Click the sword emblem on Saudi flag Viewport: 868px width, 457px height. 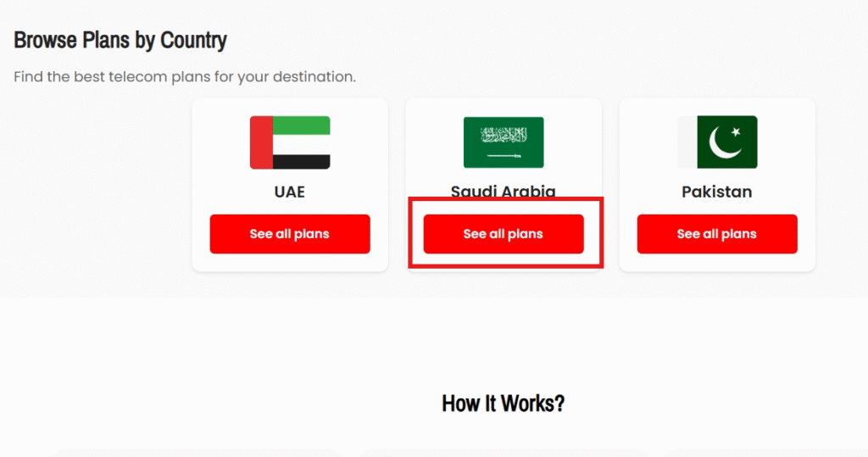503,156
